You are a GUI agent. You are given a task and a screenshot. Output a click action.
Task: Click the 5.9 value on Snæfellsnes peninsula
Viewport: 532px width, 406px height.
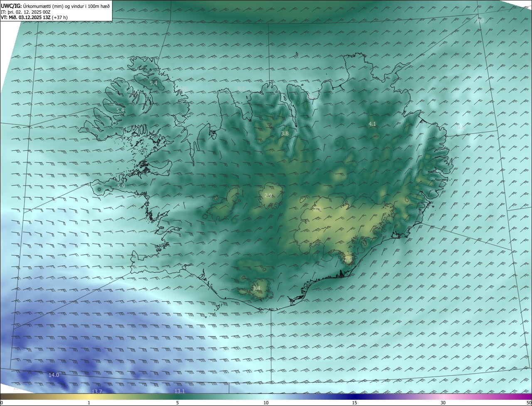[121, 186]
